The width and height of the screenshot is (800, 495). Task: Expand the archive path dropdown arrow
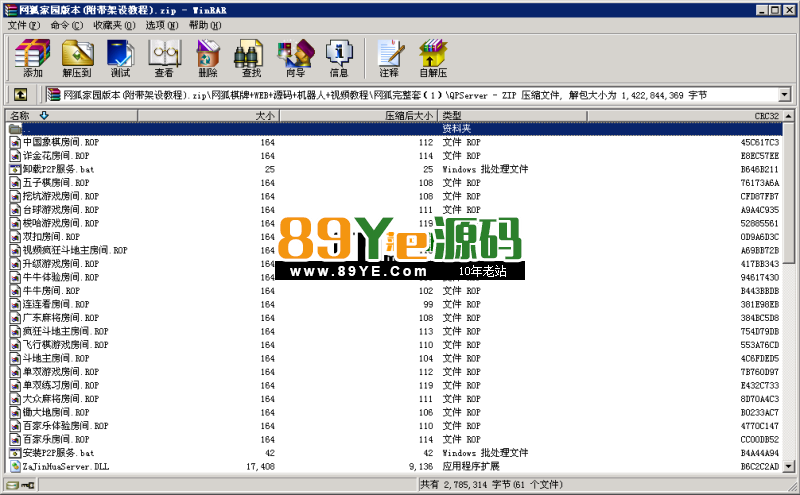(x=784, y=94)
